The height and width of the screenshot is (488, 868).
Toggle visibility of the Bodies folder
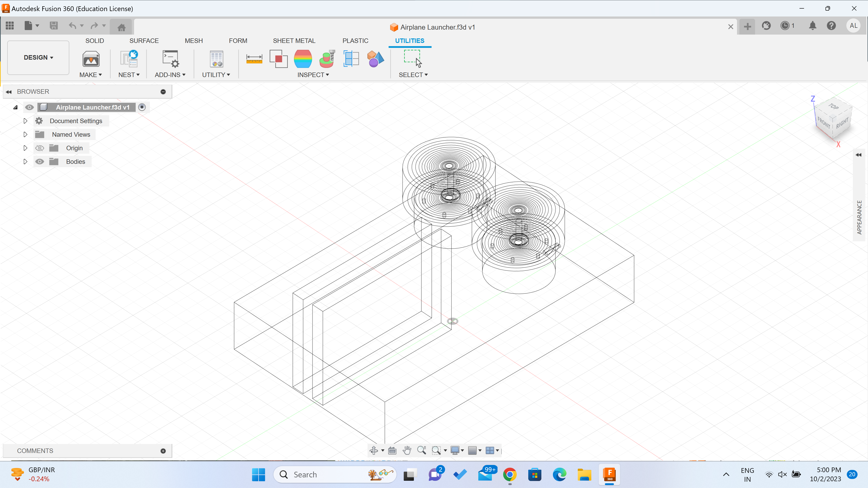(39, 161)
